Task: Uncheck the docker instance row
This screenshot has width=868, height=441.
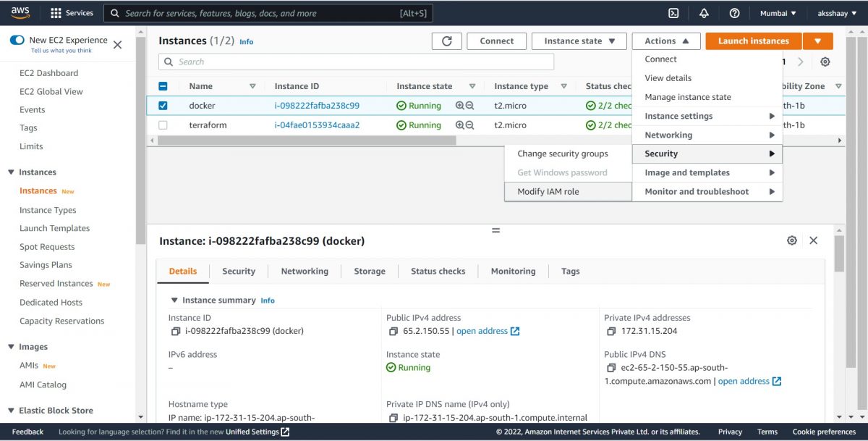Action: 163,105
